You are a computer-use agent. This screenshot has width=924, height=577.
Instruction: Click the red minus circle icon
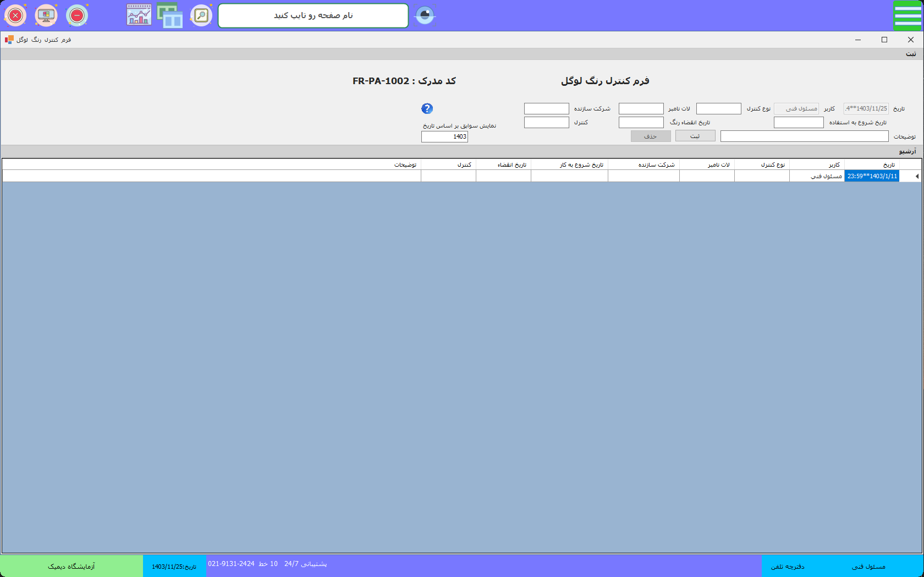77,15
